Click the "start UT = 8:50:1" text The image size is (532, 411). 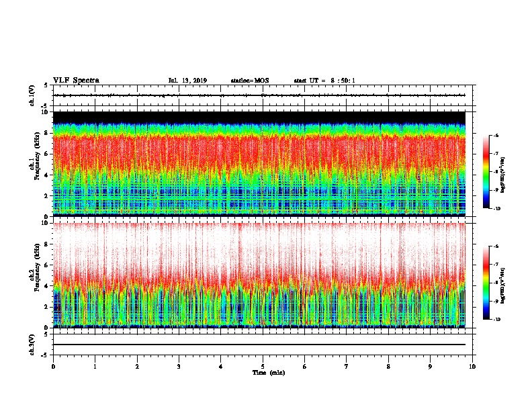pyautogui.click(x=324, y=81)
